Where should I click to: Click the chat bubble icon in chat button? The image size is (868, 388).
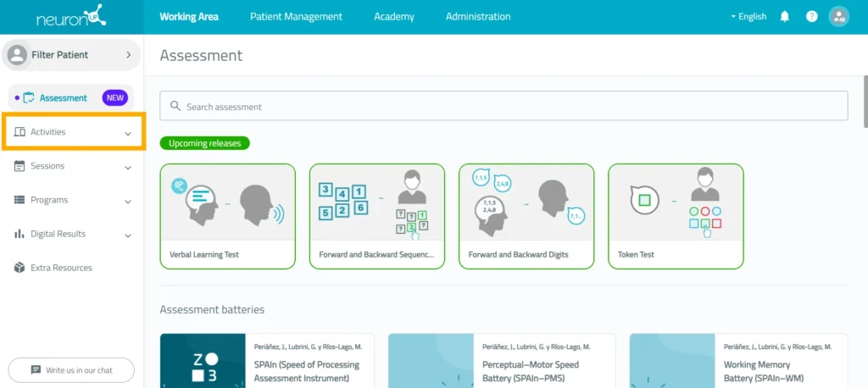click(x=36, y=370)
